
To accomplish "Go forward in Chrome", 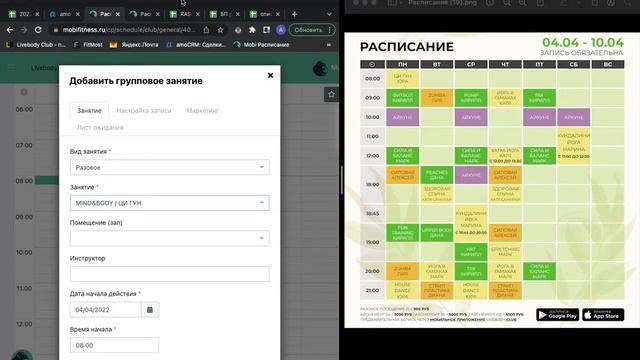I will coord(24,30).
